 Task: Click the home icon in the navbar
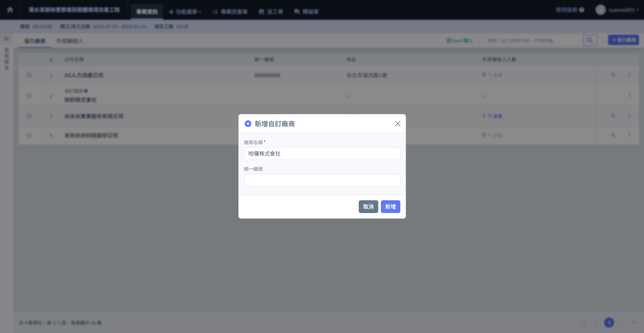point(10,10)
